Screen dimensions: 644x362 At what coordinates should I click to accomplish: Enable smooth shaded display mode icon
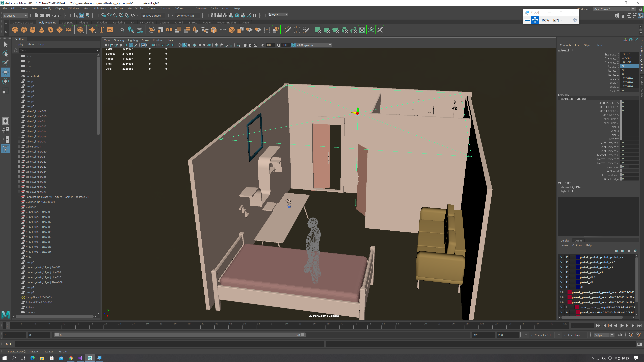pyautogui.click(x=185, y=45)
